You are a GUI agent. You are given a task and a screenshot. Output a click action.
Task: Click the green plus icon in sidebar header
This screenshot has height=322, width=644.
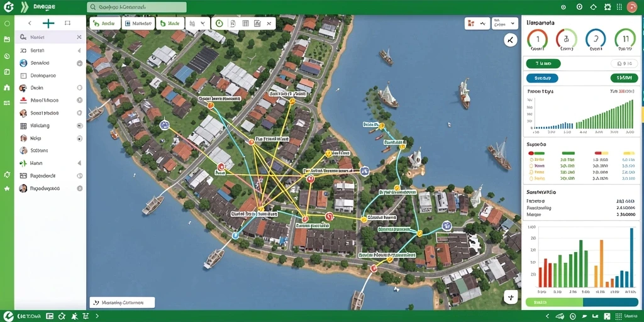[48, 23]
